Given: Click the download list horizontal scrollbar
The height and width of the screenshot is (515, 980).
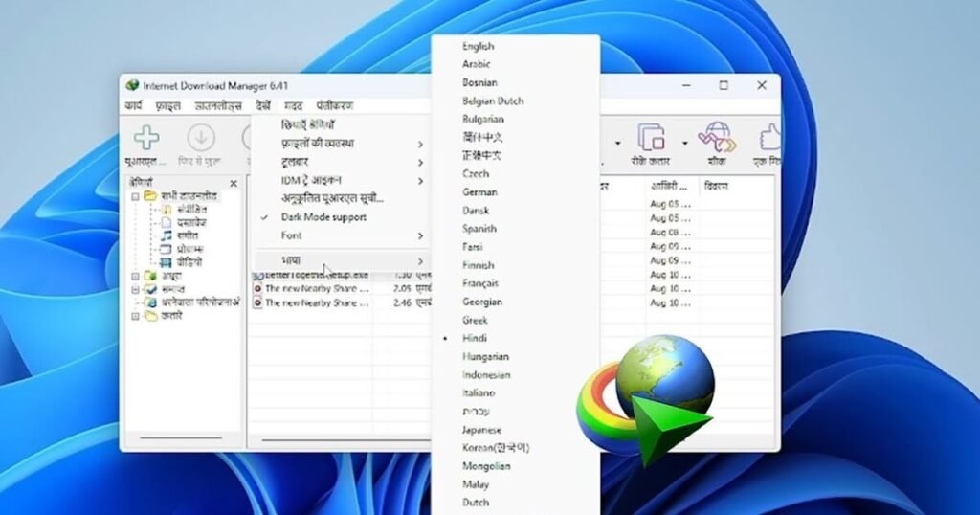Looking at the screenshot, I should point(345,440).
